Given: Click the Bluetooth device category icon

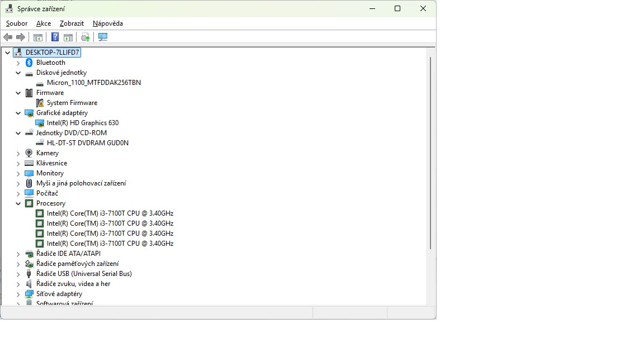Looking at the screenshot, I should point(29,63).
